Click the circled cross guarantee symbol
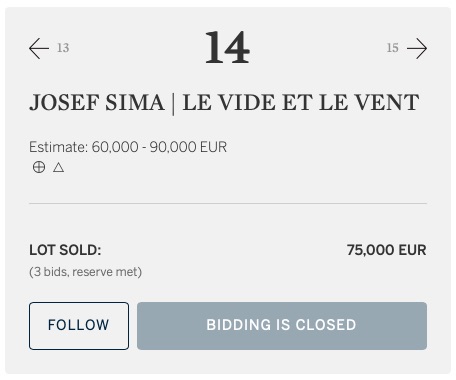Viewport: 456px width, 380px height. (39, 167)
